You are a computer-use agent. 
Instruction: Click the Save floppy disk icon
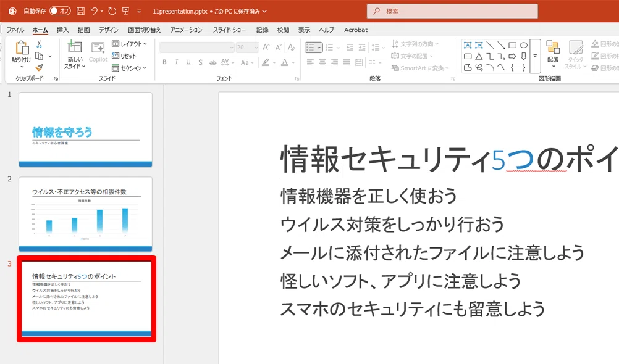click(x=80, y=11)
